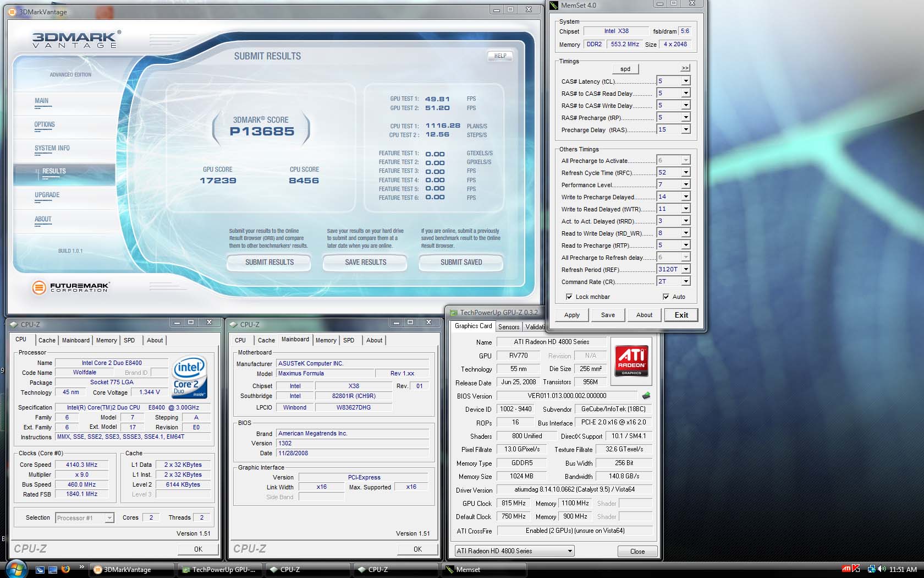The height and width of the screenshot is (578, 924).
Task: Select the Graphics Card tab in GPU-Z
Action: pyautogui.click(x=473, y=326)
